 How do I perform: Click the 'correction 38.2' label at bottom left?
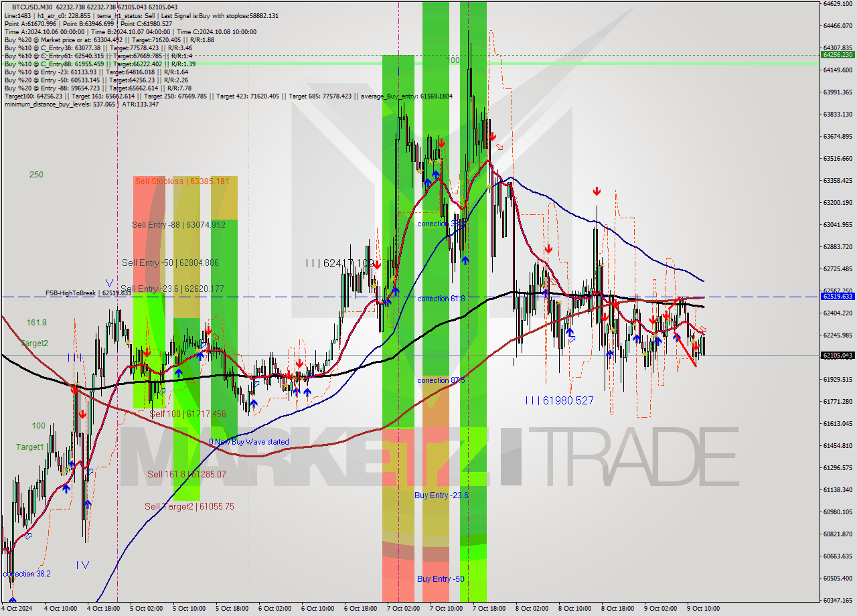point(27,574)
